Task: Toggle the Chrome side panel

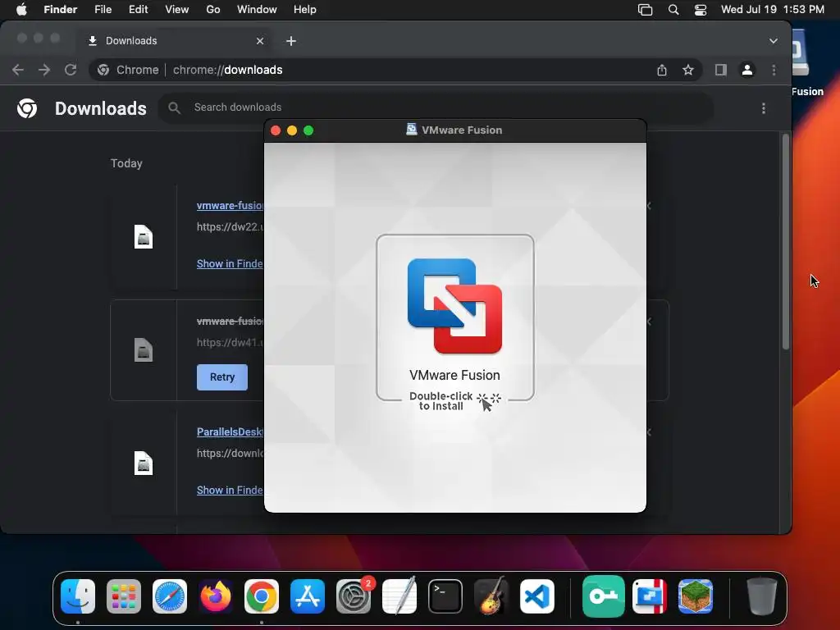Action: [x=720, y=70]
